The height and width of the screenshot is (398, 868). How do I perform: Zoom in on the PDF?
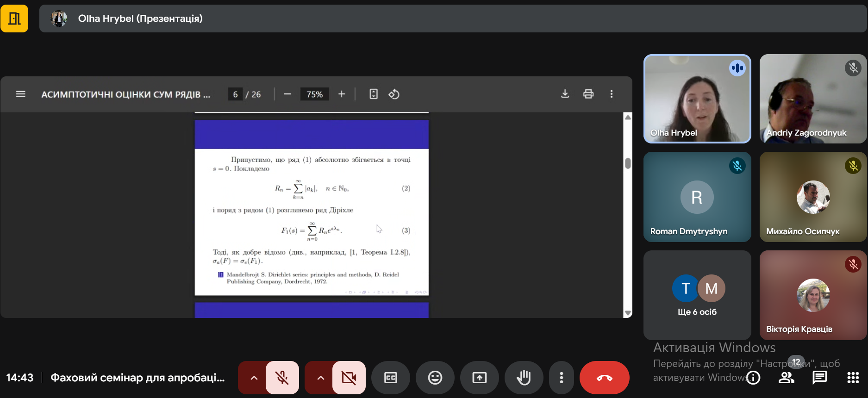click(342, 94)
